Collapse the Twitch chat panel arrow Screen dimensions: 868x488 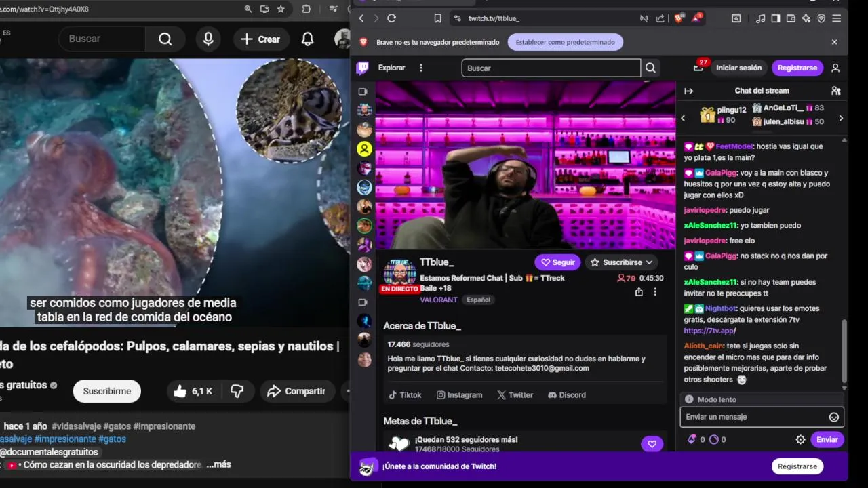pyautogui.click(x=688, y=91)
